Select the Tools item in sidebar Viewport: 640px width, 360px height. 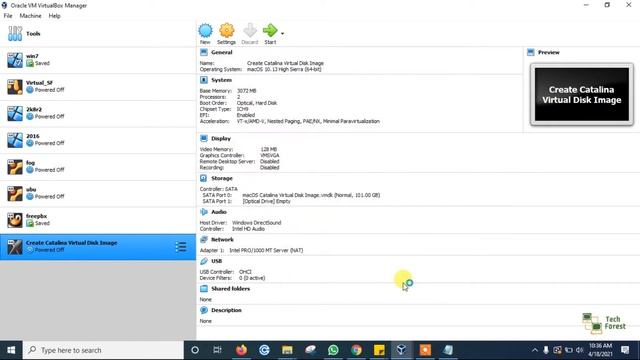click(x=98, y=33)
